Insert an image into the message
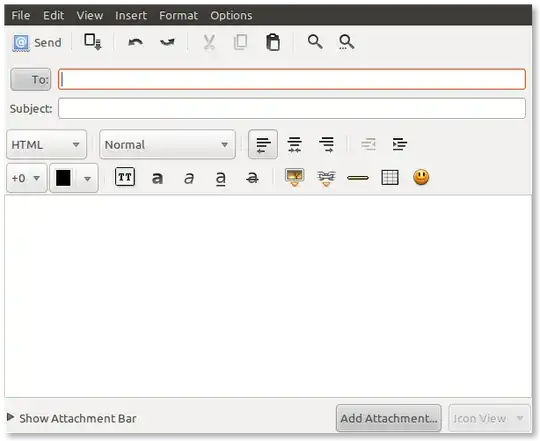This screenshot has height=441, width=540. [294, 177]
